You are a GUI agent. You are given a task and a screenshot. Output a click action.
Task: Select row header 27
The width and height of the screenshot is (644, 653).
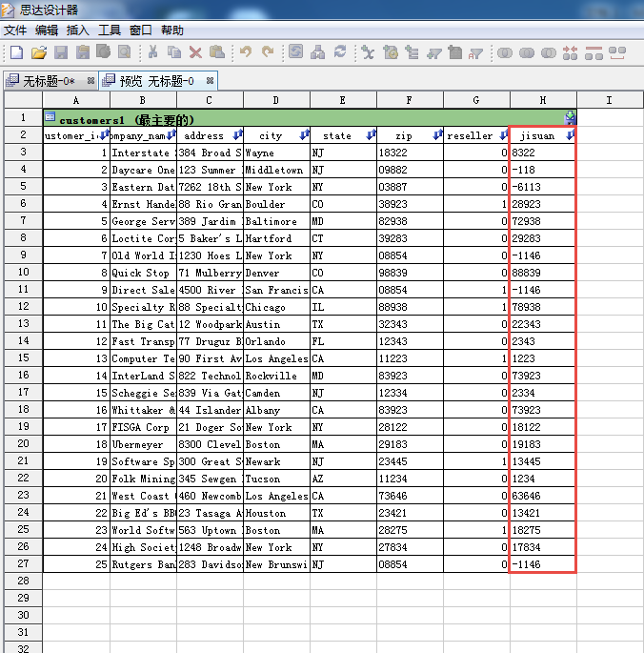point(23,564)
